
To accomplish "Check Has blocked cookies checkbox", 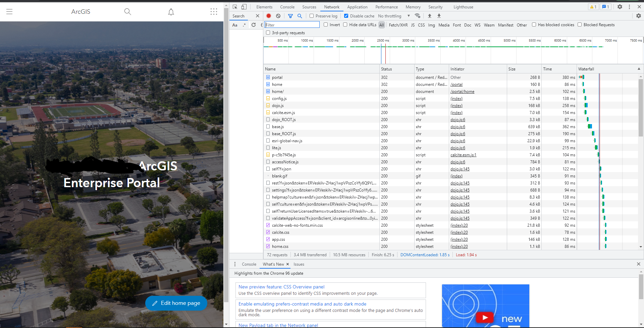I will [x=534, y=24].
